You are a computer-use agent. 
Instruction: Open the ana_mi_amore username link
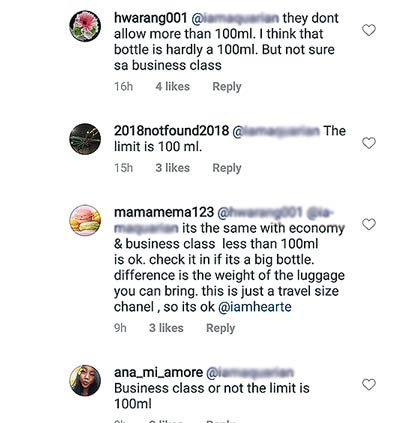coord(158,372)
